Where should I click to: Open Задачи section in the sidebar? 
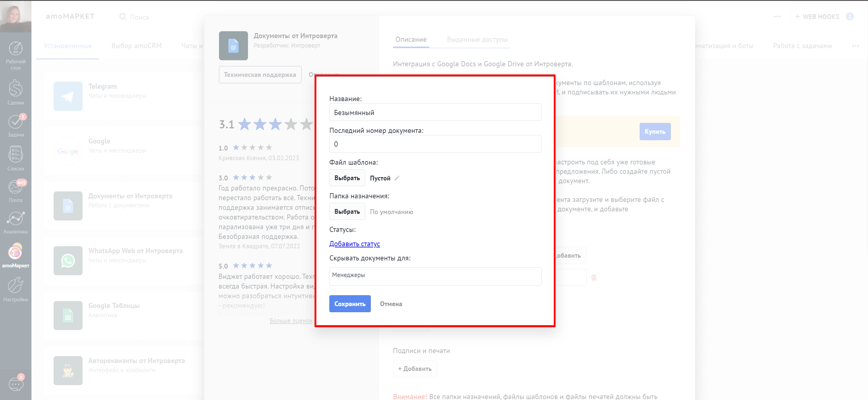click(15, 125)
